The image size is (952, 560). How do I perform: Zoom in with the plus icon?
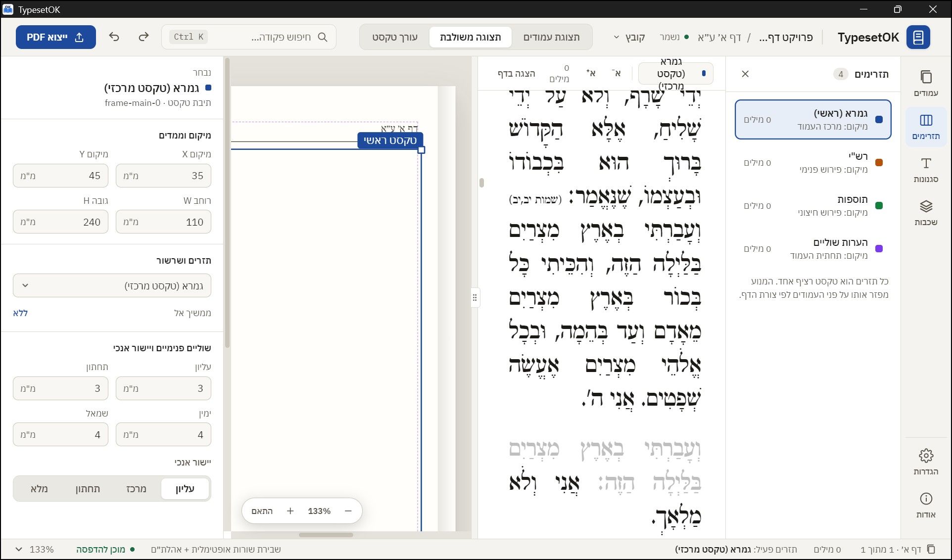290,511
